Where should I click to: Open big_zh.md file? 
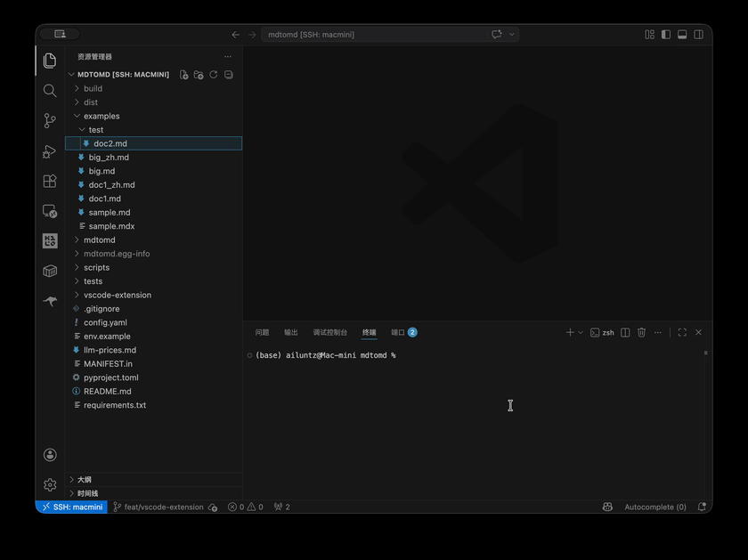pyautogui.click(x=153, y=158)
